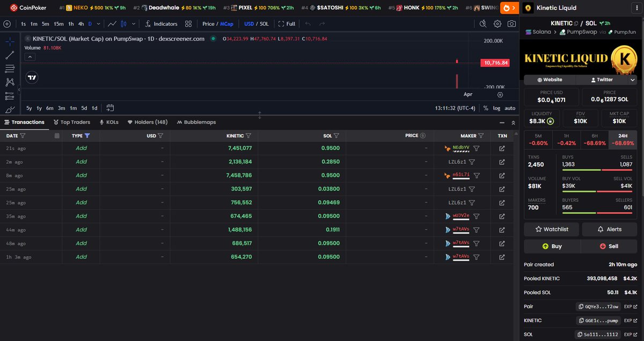
Task: Toggle percentage scale
Action: click(486, 108)
